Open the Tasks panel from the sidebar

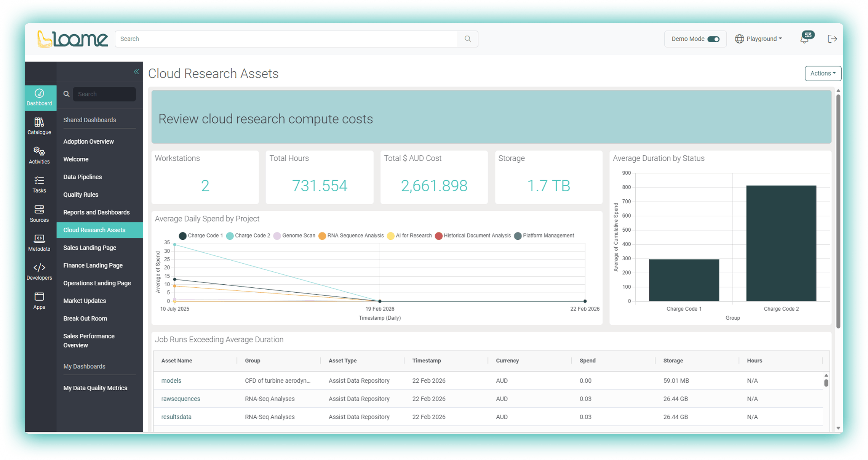click(x=40, y=184)
